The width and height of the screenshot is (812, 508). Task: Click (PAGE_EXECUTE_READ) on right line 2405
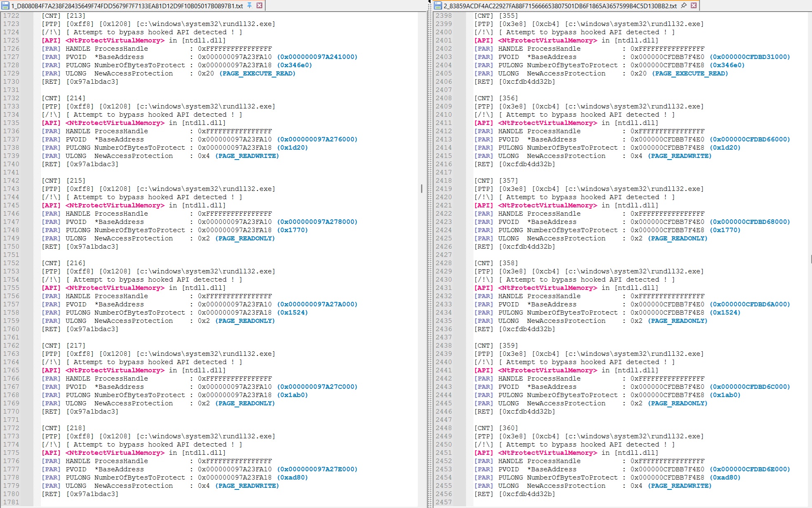[x=690, y=73]
